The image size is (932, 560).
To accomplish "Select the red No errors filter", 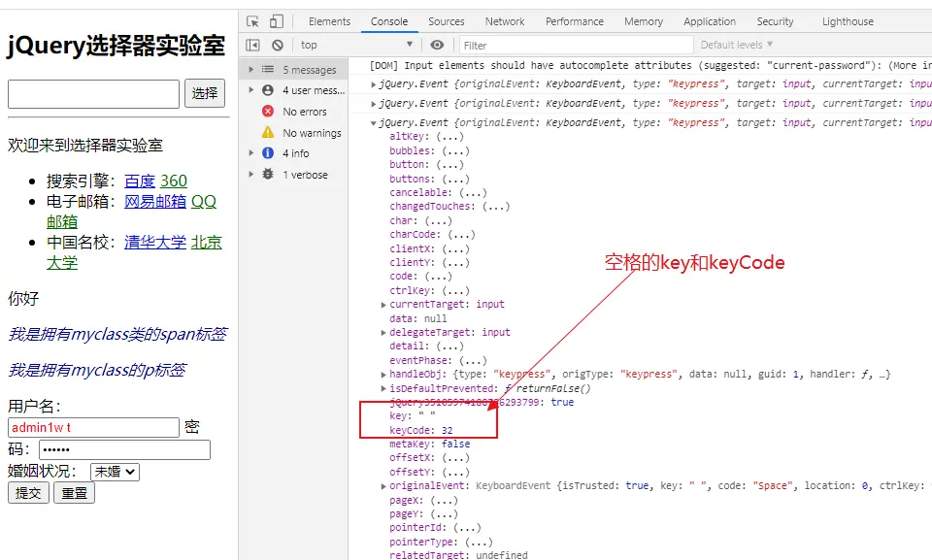I will [x=304, y=112].
